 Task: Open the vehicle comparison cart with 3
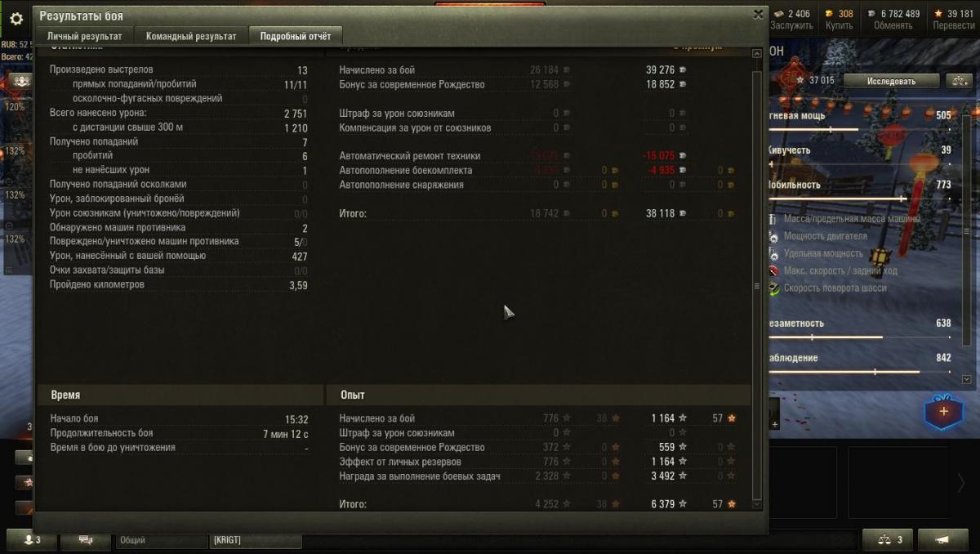[x=889, y=540]
